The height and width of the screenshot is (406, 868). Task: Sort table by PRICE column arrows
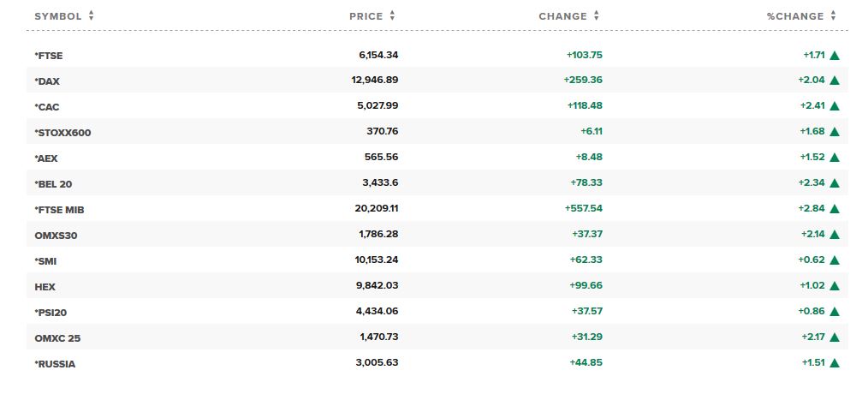coord(392,16)
